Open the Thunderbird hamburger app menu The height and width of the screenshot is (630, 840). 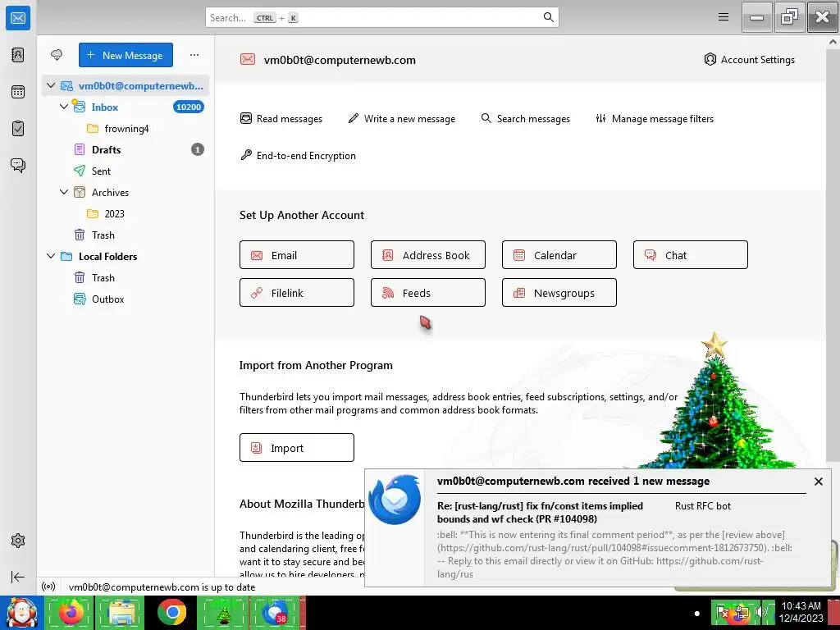point(724,17)
